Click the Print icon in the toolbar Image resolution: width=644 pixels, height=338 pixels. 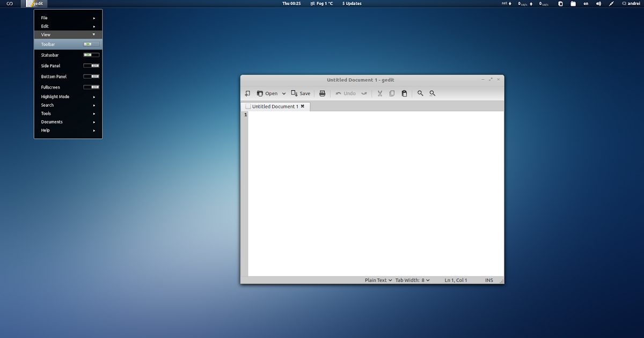[322, 93]
